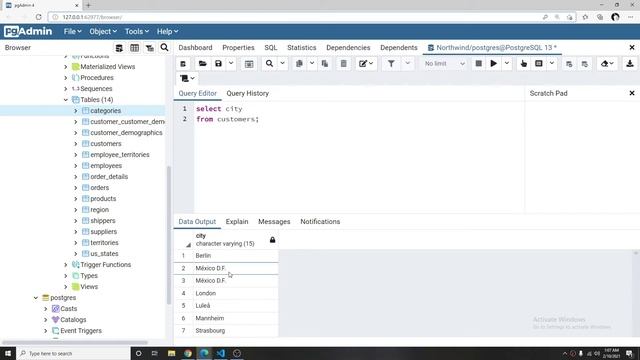Open the Notifications tab
Viewport: 640px width, 360px height.
pyautogui.click(x=320, y=222)
